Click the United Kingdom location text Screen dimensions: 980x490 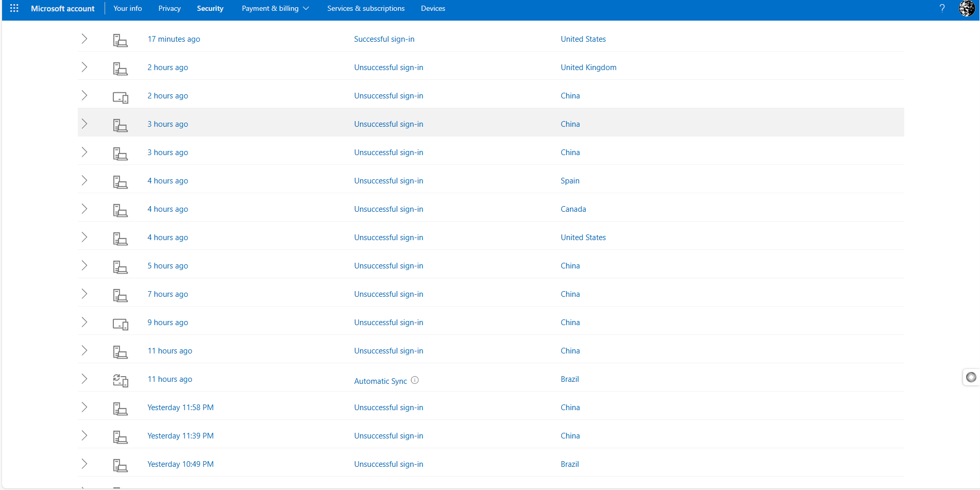[x=588, y=67]
